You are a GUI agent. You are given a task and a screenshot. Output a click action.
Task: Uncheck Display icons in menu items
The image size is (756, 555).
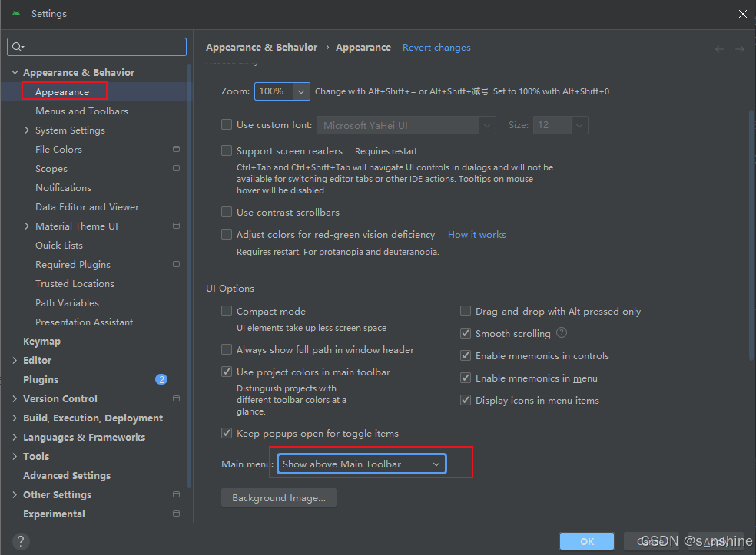point(466,400)
